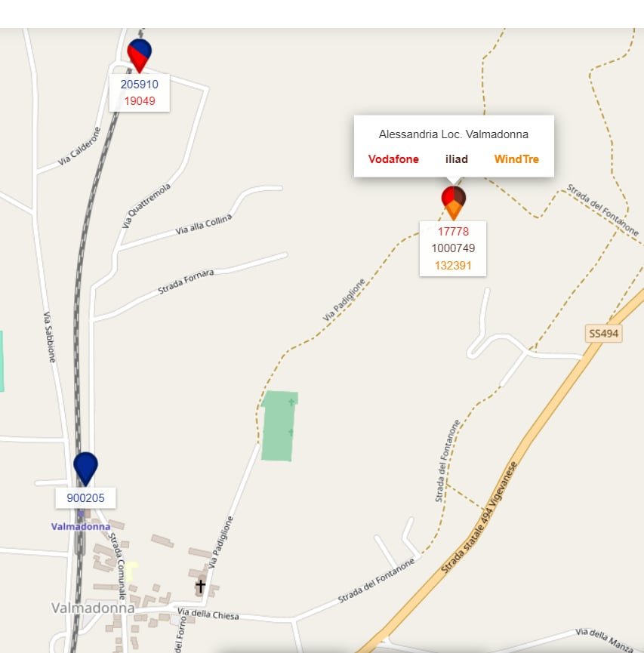Click the blue and red split map pin
The image size is (644, 653).
(x=139, y=55)
